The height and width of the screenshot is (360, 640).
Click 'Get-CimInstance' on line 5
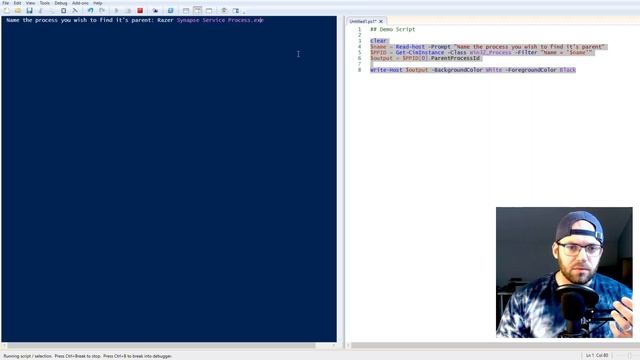(420, 53)
